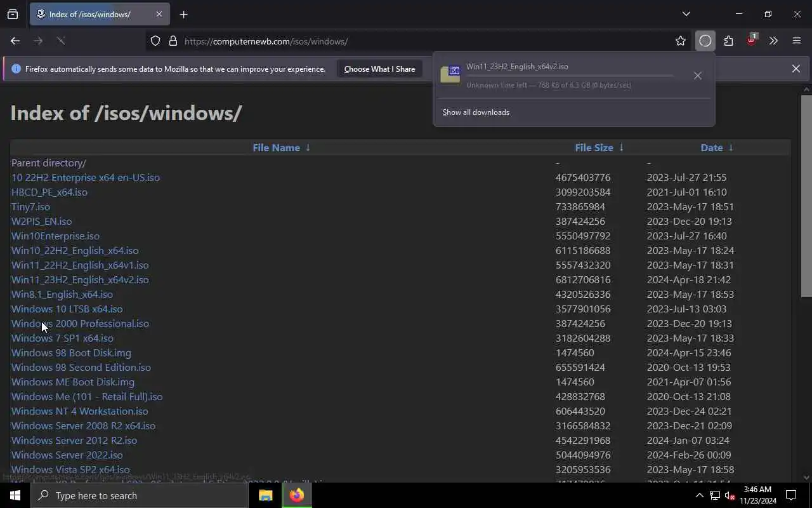
Task: Open the notification center icon
Action: click(x=791, y=495)
